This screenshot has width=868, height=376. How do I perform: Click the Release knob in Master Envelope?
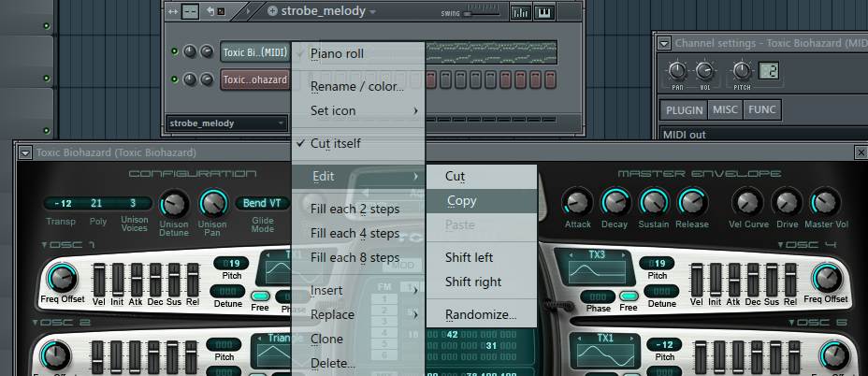[692, 202]
